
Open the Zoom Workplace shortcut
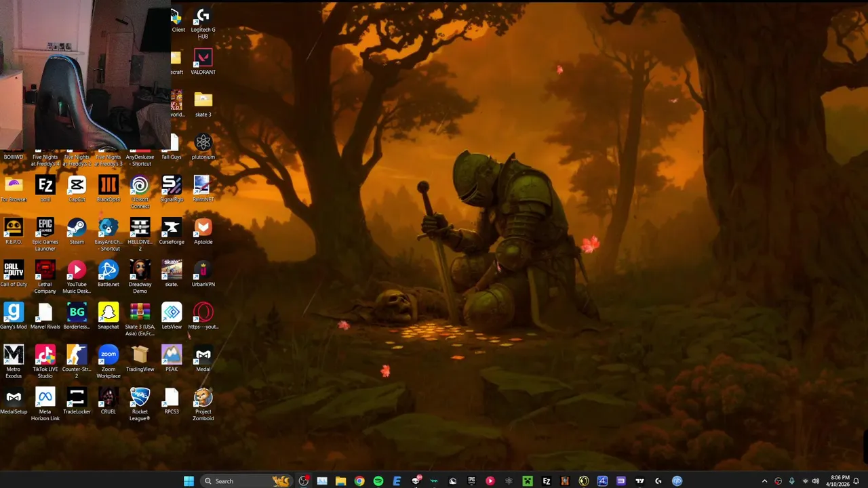click(x=108, y=362)
